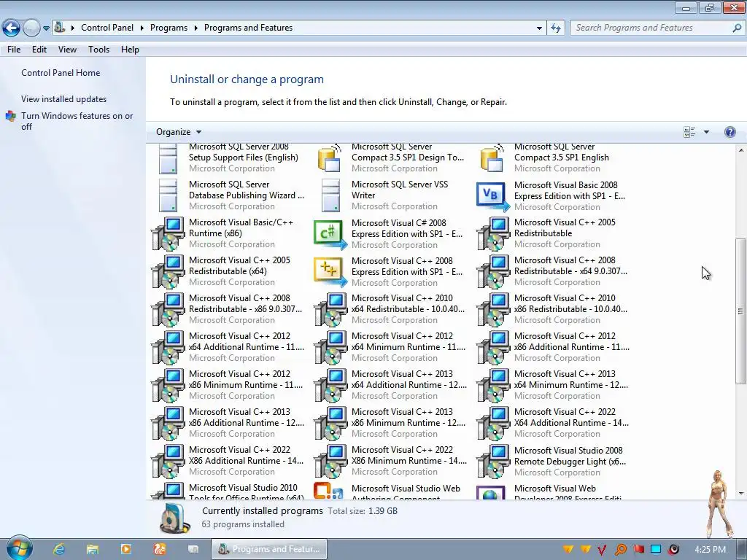
Task: Open the Organize dropdown
Action: click(179, 132)
